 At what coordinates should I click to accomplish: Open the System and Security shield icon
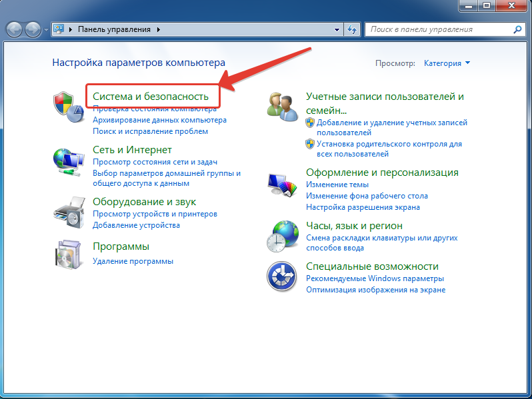[69, 107]
